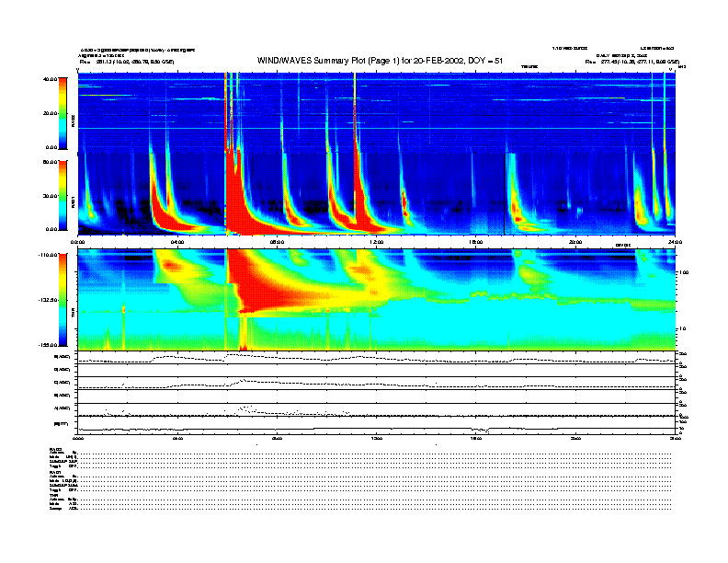Click the 04:00 tick on bottom line-plot axis
Viewport: 728px width, 563px height.
pyautogui.click(x=177, y=438)
